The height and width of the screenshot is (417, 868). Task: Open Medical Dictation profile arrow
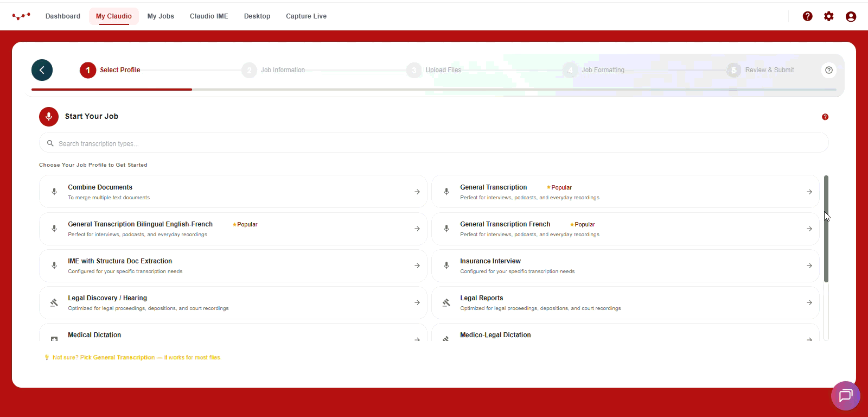coord(417,339)
